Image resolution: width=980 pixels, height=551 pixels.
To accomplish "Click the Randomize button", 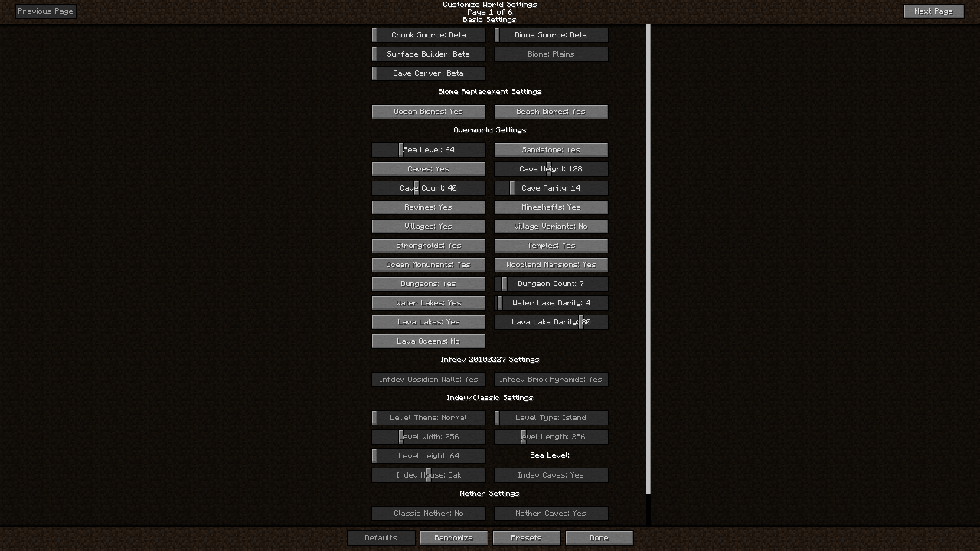I will 453,538.
